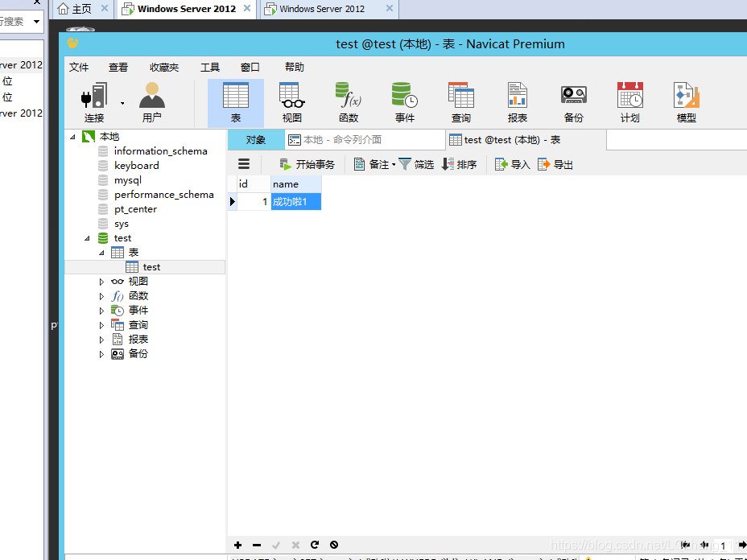Open the Model (模型) toolbar button
The height and width of the screenshot is (560, 747).
point(686,103)
